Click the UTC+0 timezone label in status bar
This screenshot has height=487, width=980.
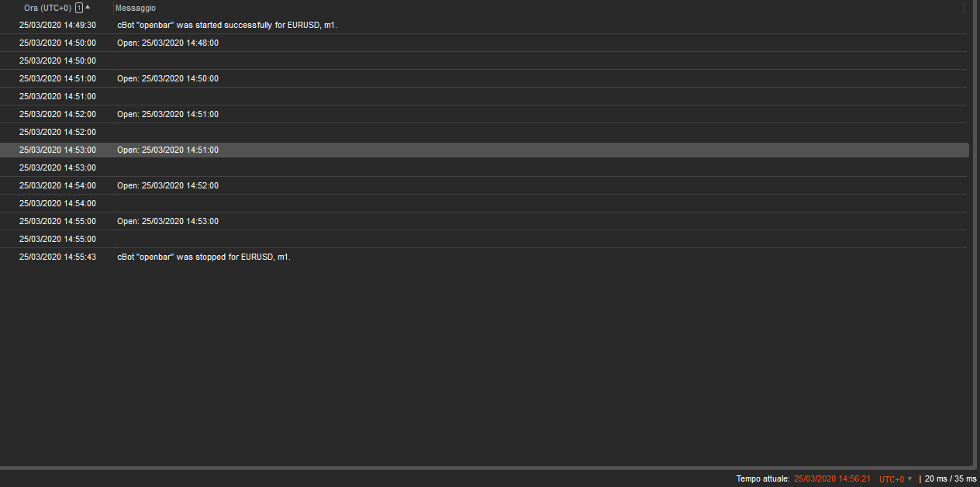click(x=891, y=479)
